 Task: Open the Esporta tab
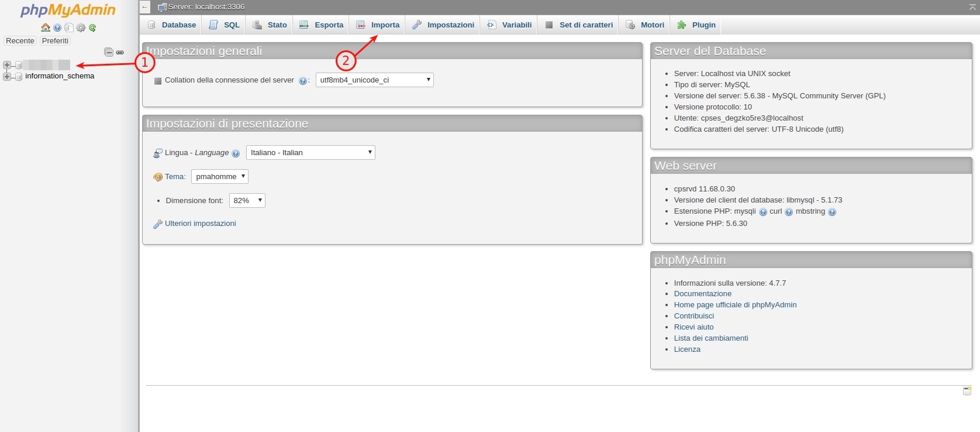[321, 25]
